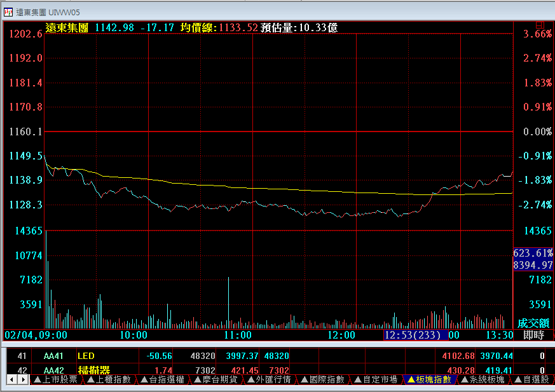
Task: Click the chart window icon beside 遠東集團 title
Action: [x=8, y=12]
